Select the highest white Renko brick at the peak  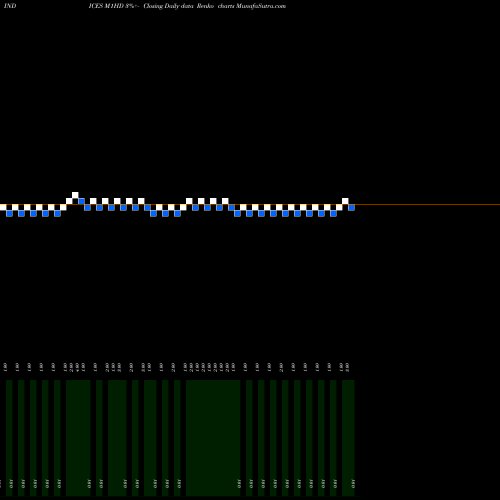coord(75,195)
